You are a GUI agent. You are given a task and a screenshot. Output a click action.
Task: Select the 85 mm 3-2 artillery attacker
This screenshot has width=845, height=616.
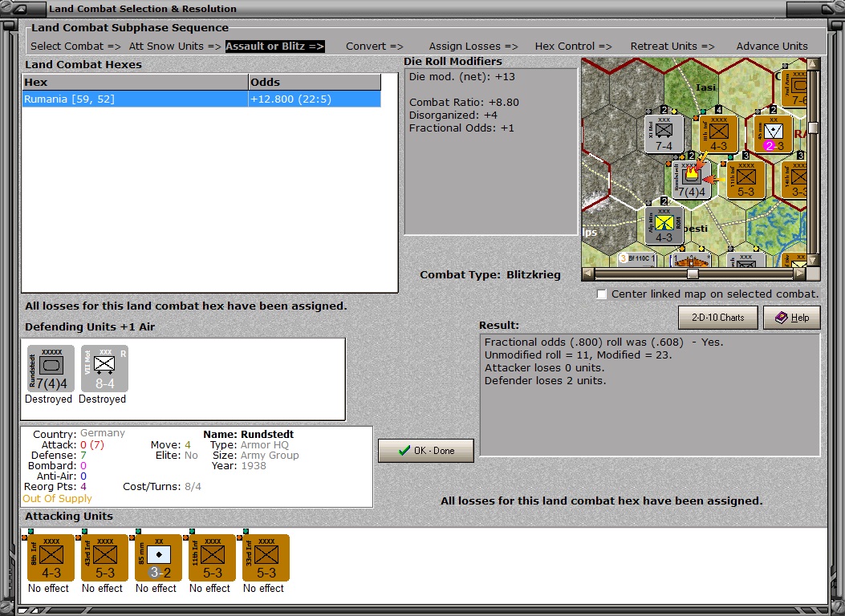point(158,557)
